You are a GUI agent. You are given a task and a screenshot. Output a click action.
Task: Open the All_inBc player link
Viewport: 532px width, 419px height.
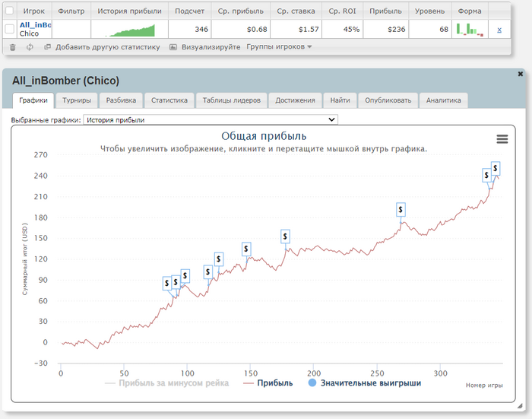click(35, 25)
